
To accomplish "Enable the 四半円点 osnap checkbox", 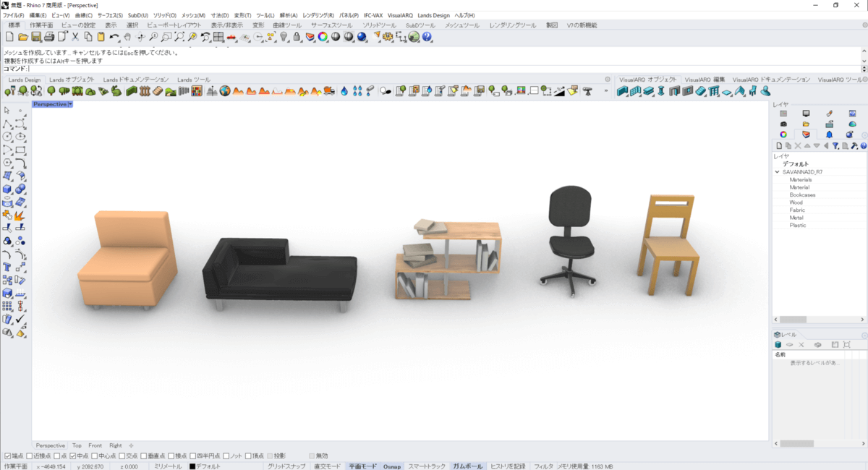I will click(193, 456).
